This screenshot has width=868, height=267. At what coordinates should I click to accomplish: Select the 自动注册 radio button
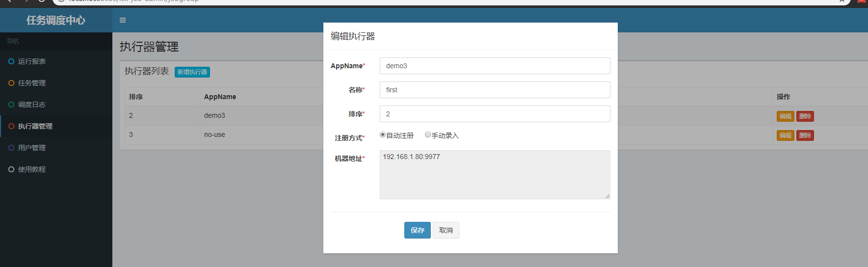(383, 134)
